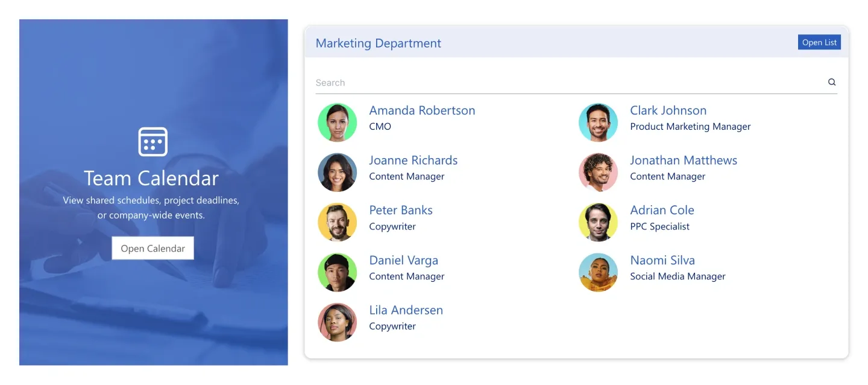Click Social Media Manager role text

tap(678, 276)
